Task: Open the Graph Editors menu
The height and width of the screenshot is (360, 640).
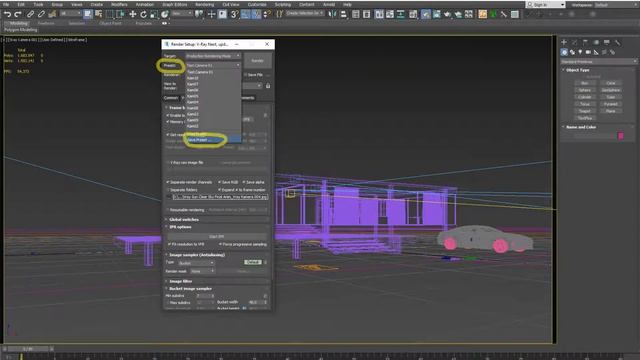Action: coord(175,4)
